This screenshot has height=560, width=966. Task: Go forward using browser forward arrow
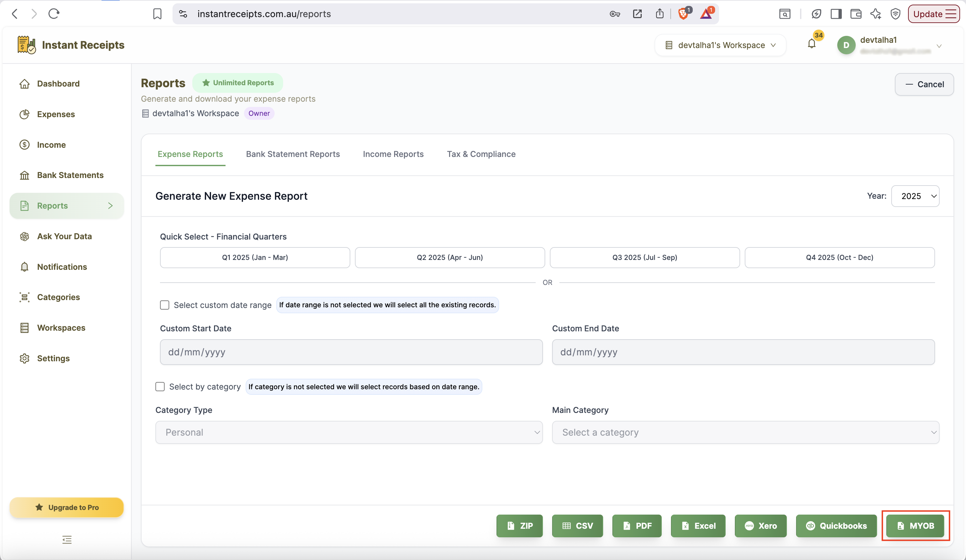[34, 14]
